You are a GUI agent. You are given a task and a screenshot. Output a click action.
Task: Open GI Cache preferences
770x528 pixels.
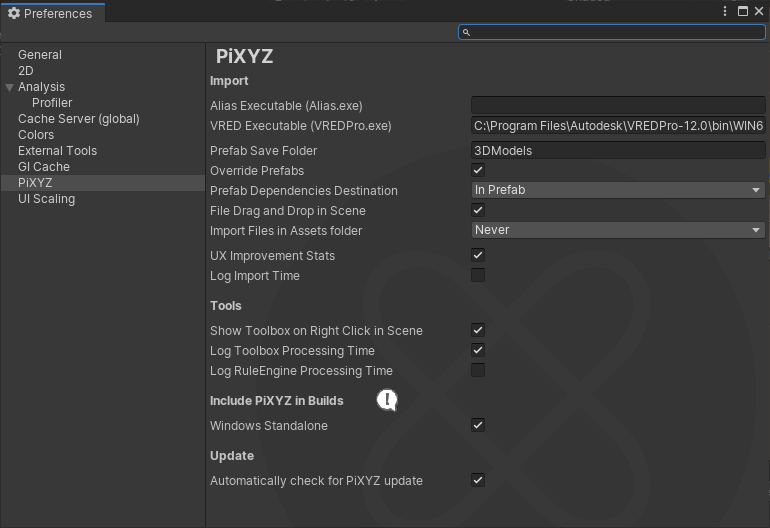tap(44, 167)
